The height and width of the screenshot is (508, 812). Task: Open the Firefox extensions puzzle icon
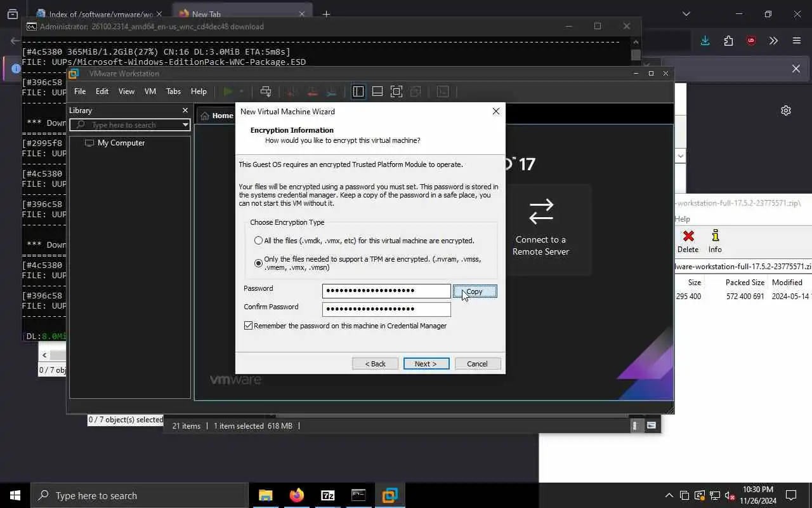click(x=728, y=41)
